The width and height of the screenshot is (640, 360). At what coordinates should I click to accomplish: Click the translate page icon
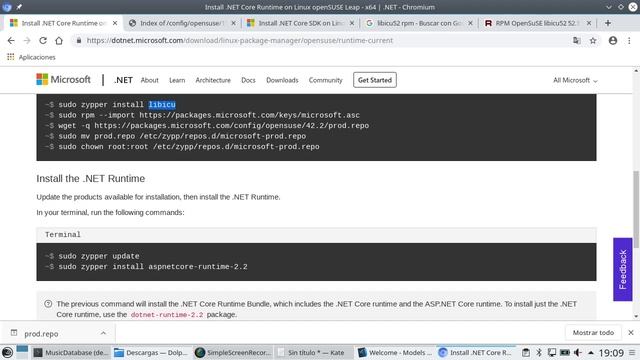click(576, 40)
